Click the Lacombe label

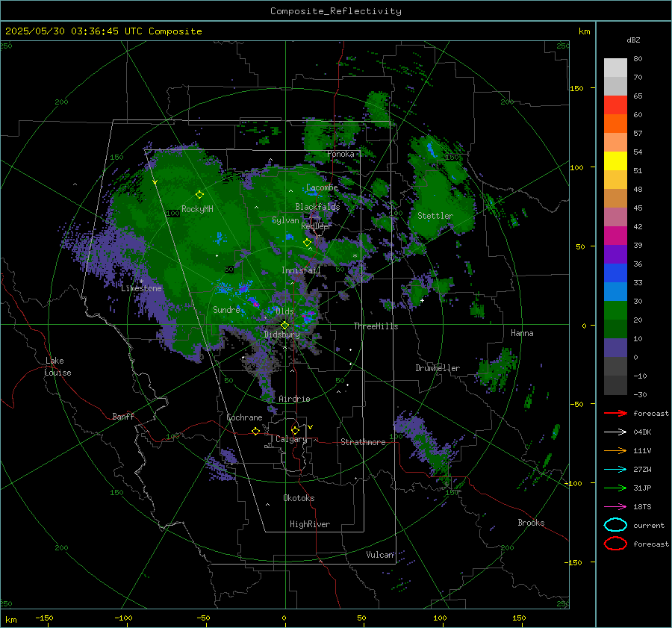tap(322, 187)
